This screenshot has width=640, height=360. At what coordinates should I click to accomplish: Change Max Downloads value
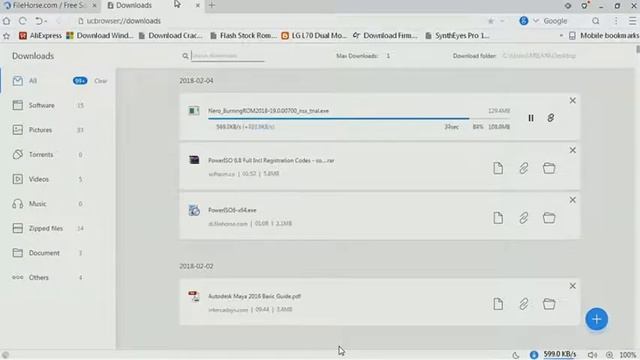tap(388, 56)
